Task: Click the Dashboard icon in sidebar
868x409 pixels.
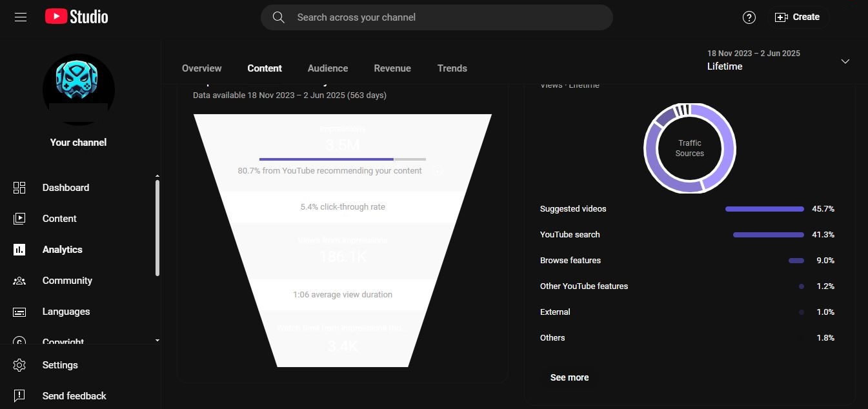Action: [x=19, y=188]
